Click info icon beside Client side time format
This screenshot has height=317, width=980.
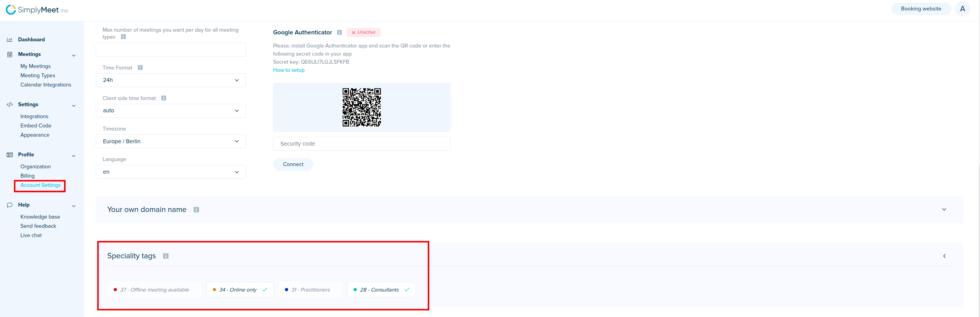coord(164,98)
